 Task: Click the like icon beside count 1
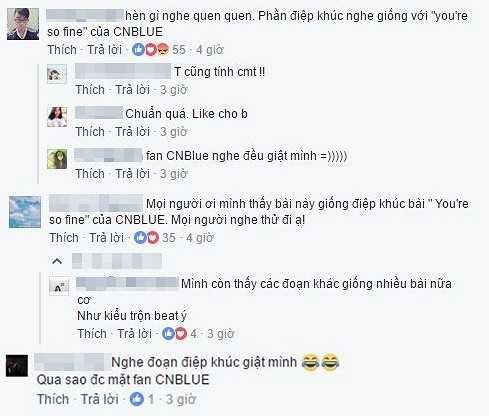pyautogui.click(x=137, y=399)
